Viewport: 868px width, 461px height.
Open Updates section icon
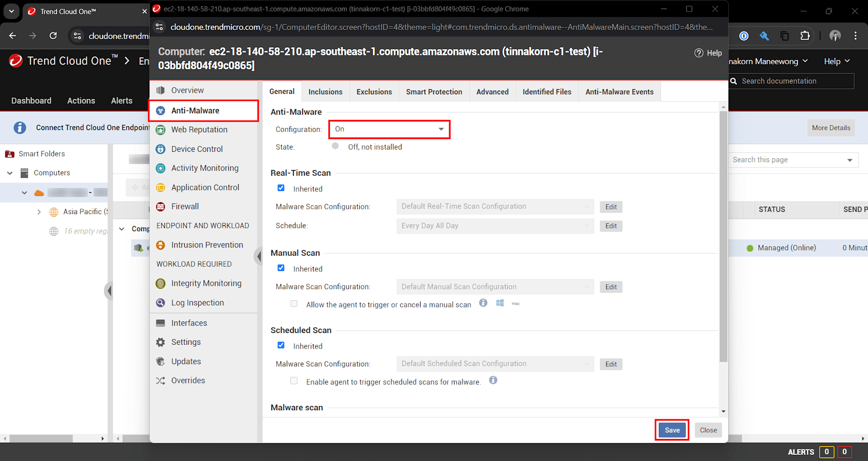tap(161, 361)
